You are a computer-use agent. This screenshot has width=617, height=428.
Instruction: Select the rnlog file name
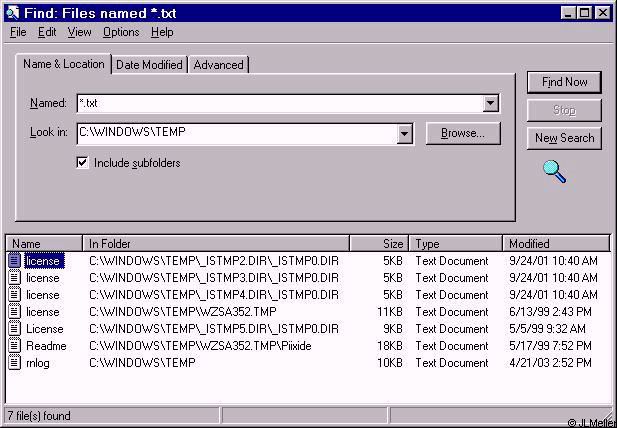pos(38,363)
